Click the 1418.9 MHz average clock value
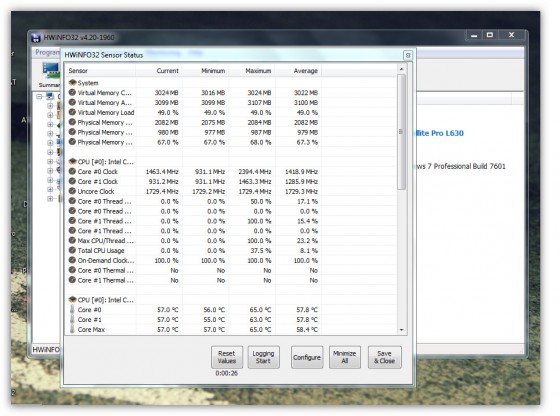The height and width of the screenshot is (416, 560). tap(301, 172)
